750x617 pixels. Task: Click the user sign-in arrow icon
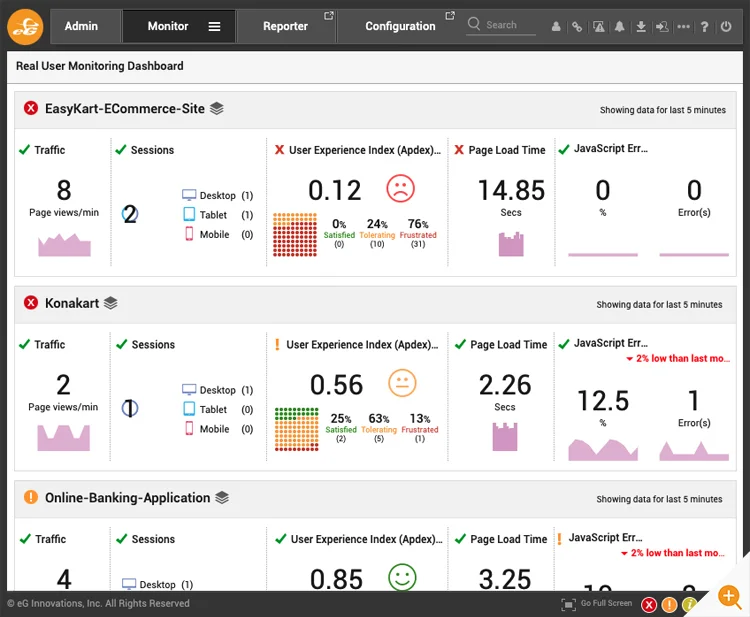click(x=662, y=26)
